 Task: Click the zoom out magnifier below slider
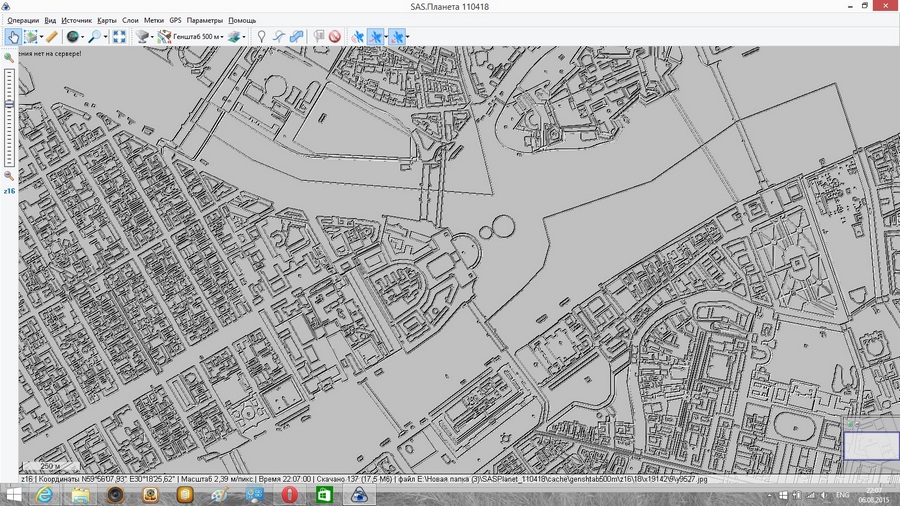coord(9,175)
